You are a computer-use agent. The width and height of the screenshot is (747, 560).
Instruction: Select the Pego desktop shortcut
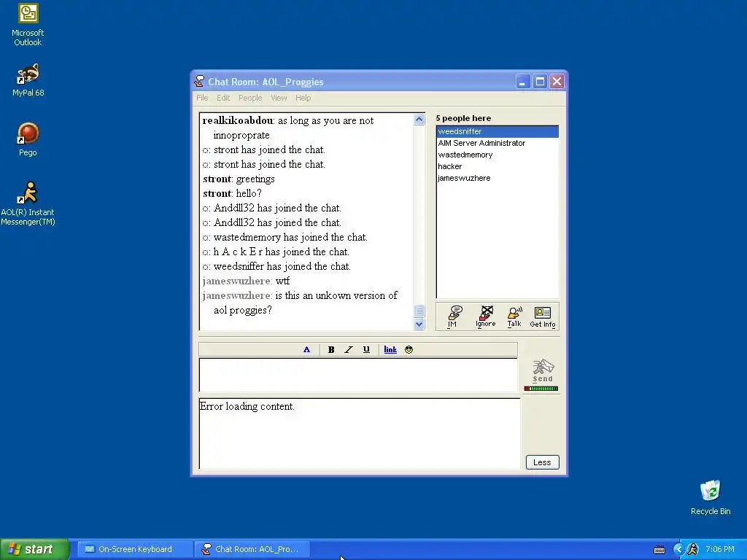click(28, 139)
